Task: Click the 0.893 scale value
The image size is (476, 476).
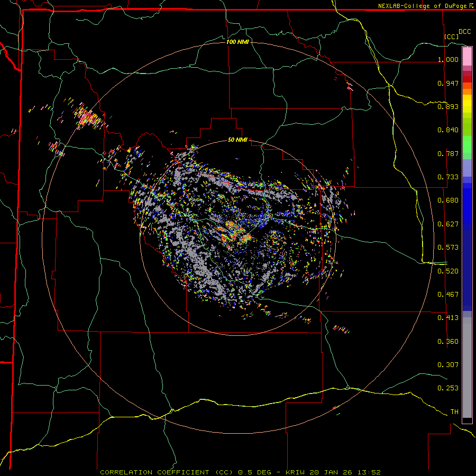Action: [x=448, y=106]
